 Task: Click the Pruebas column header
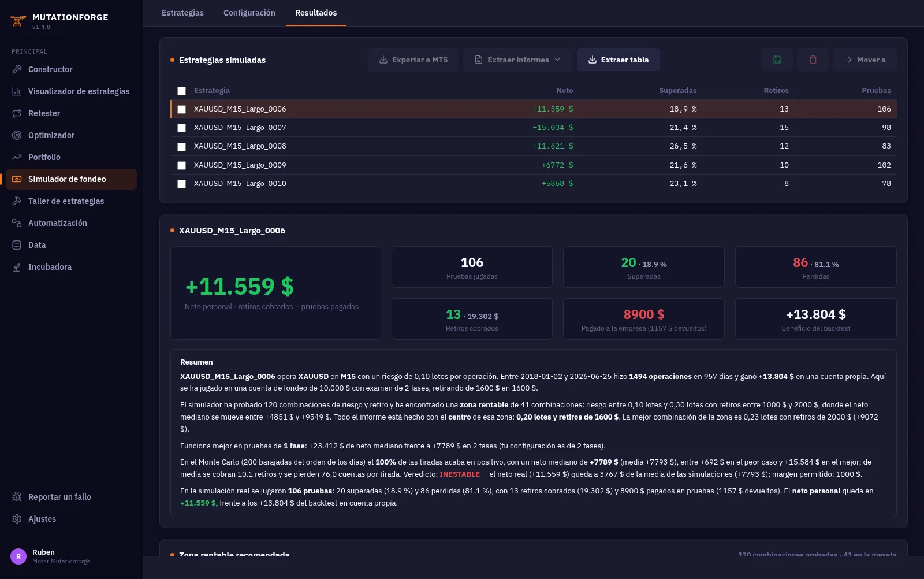(876, 91)
